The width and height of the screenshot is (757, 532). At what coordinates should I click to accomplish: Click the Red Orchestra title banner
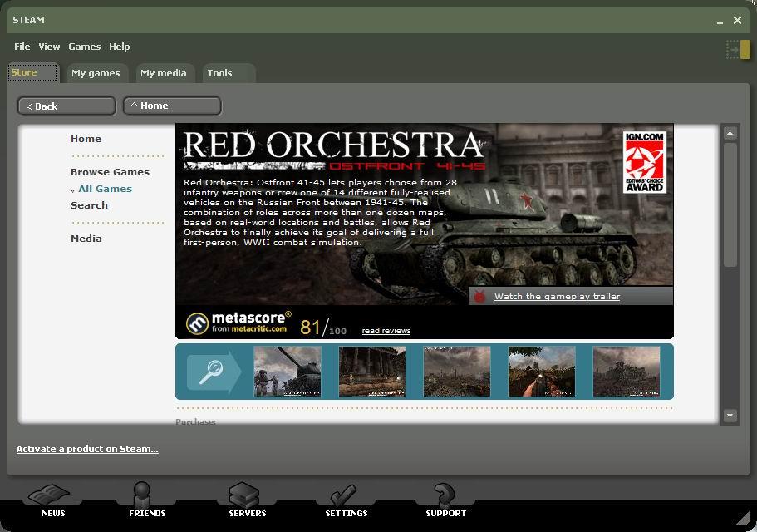tap(333, 150)
